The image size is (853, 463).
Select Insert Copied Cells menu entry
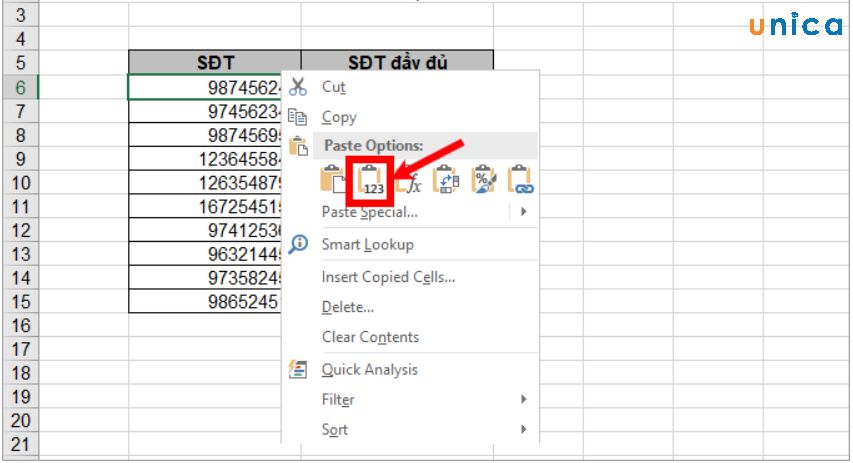point(388,277)
